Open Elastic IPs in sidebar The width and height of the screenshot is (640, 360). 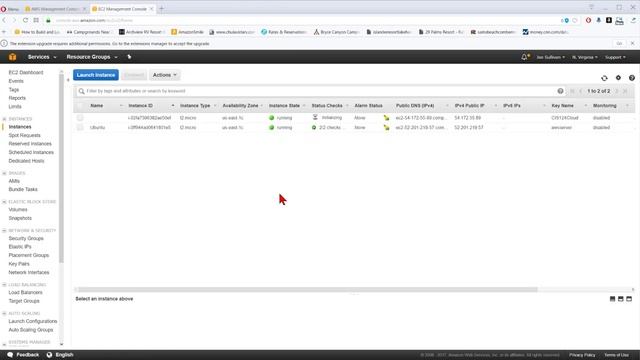pyautogui.click(x=20, y=247)
